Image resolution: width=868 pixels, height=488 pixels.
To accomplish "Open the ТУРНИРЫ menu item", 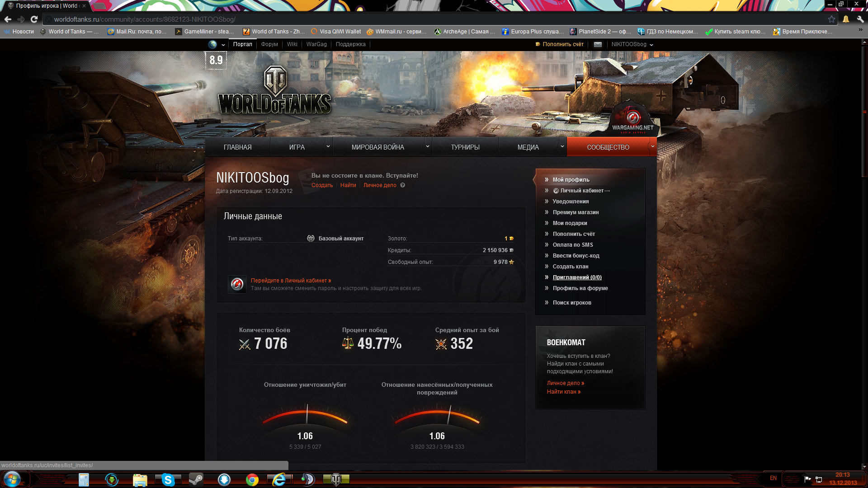I will 465,147.
